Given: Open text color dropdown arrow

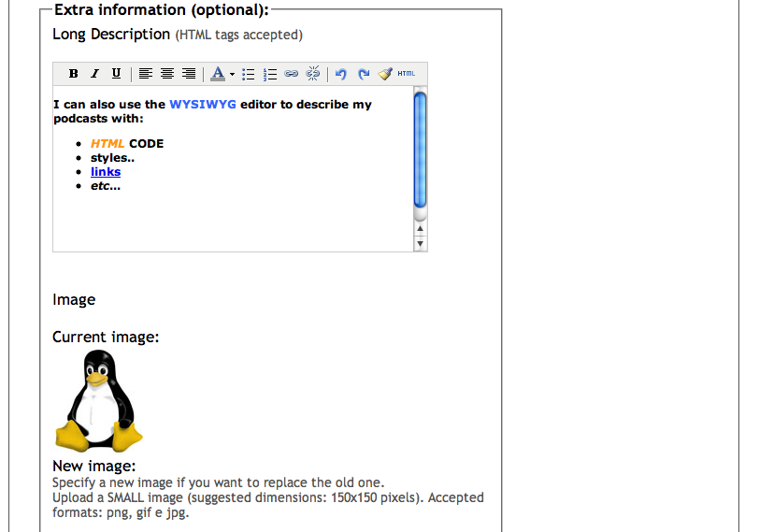Looking at the screenshot, I should coord(233,74).
